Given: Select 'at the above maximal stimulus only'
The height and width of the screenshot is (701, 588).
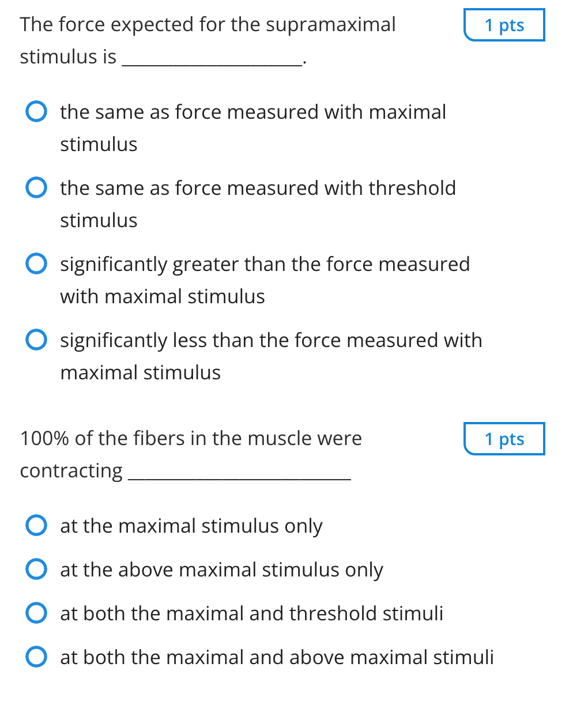Looking at the screenshot, I should point(36,569).
